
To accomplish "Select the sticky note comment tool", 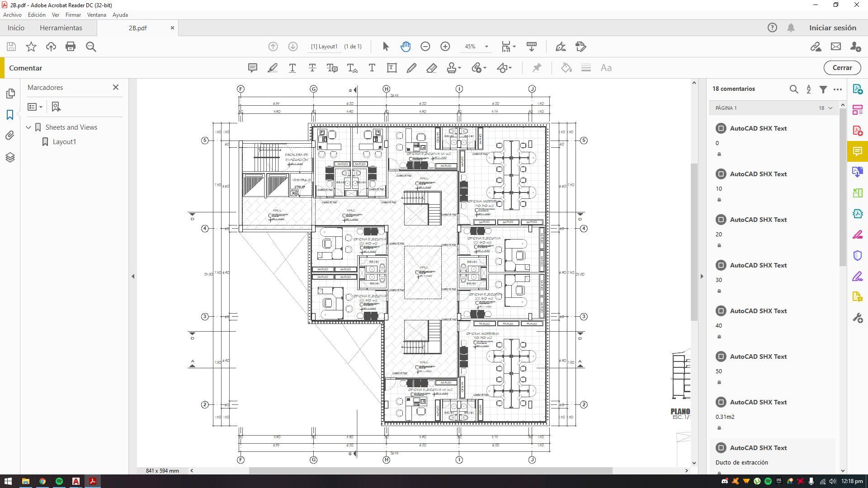I will [x=253, y=68].
